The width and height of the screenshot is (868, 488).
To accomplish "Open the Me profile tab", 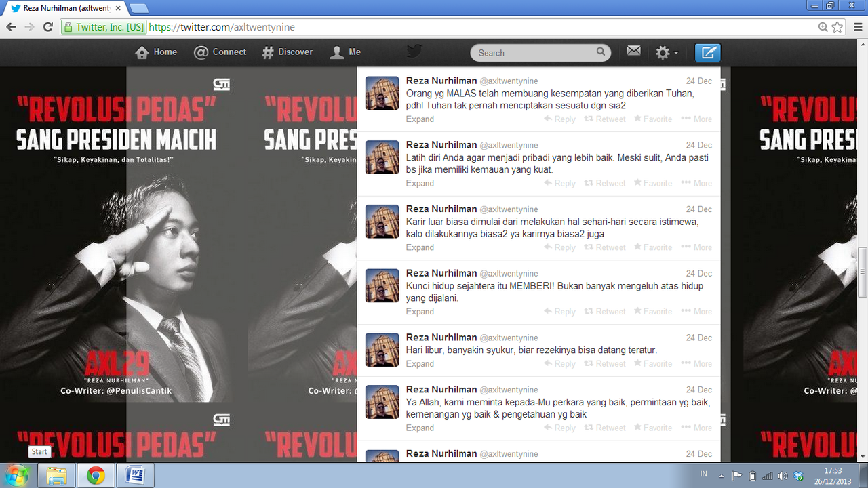I will click(345, 52).
